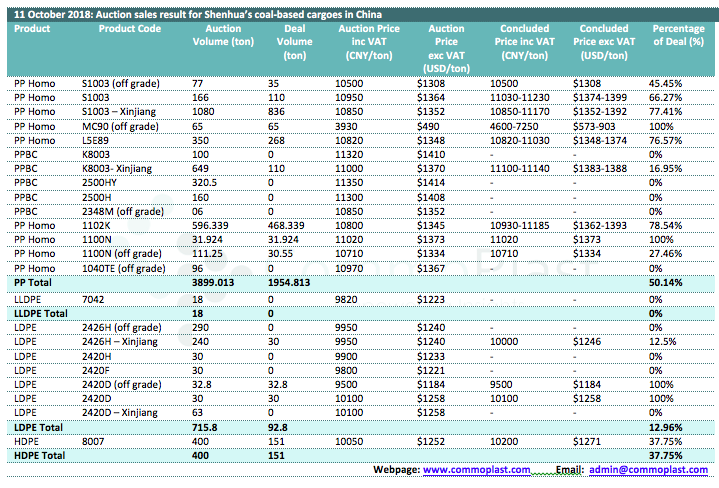This screenshot has width=719, height=488.
Task: Select the 3899.013 PP total auction volume
Action: click(x=215, y=283)
